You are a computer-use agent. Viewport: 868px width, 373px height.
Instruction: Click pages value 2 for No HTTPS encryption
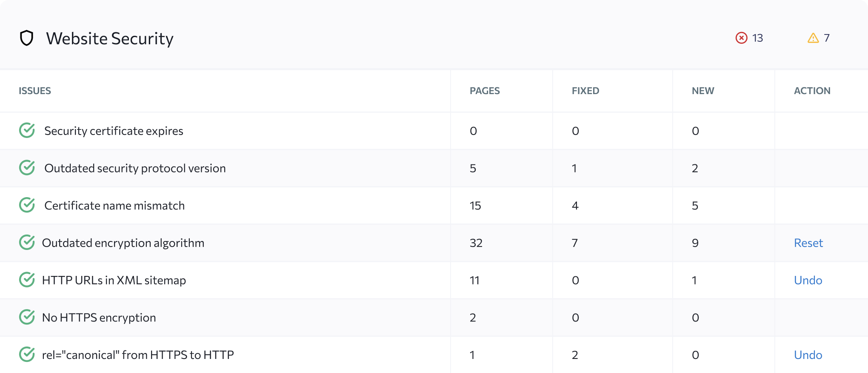473,318
